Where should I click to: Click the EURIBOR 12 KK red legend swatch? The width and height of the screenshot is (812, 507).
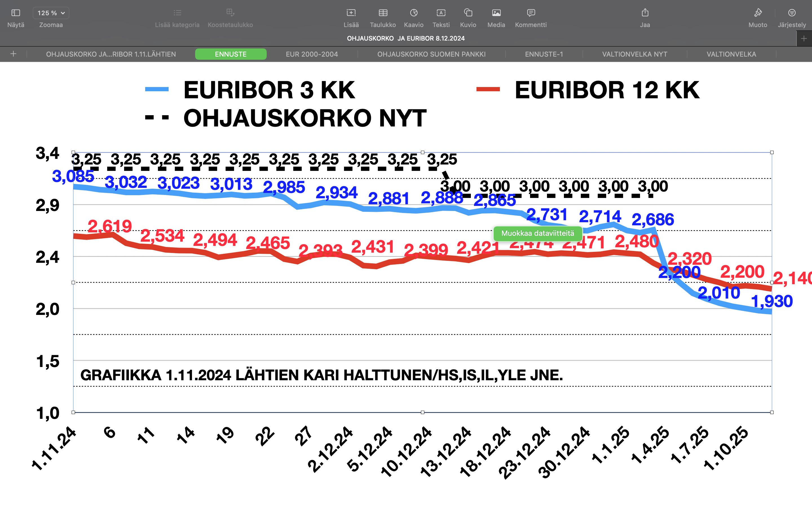click(x=488, y=89)
